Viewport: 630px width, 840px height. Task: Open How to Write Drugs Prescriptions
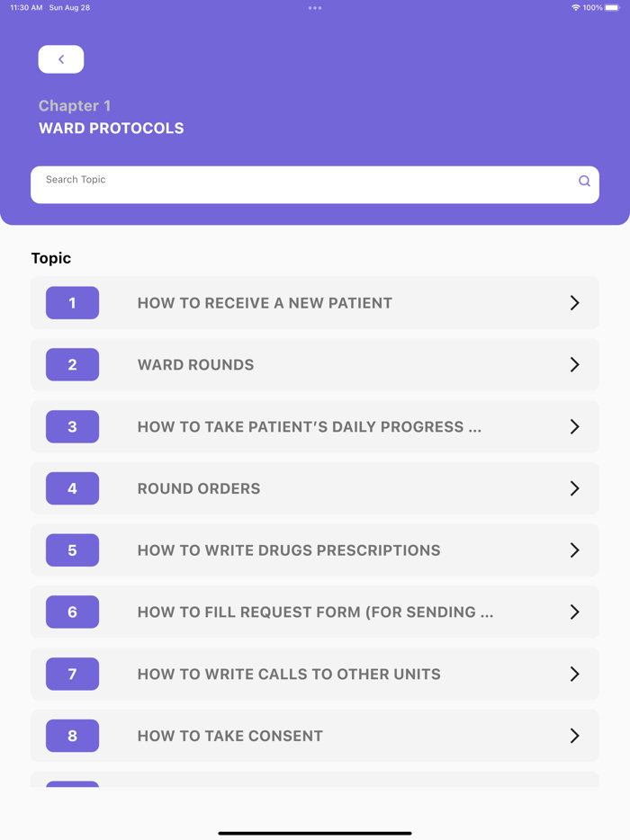tap(289, 550)
